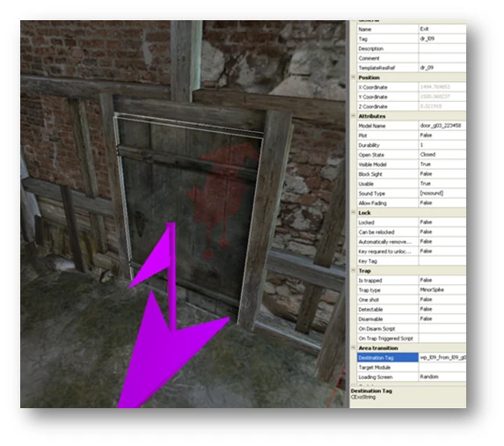Select the Comment property row
The image size is (504, 446).
pyautogui.click(x=412, y=58)
